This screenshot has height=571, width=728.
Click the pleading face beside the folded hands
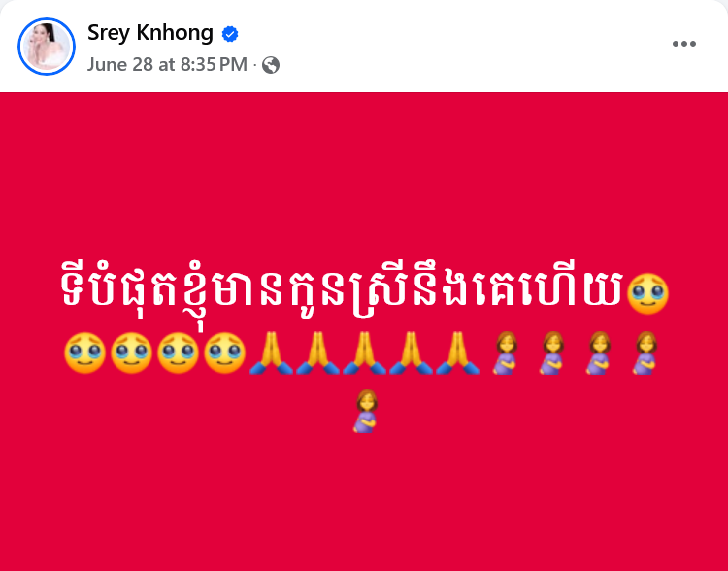(225, 353)
